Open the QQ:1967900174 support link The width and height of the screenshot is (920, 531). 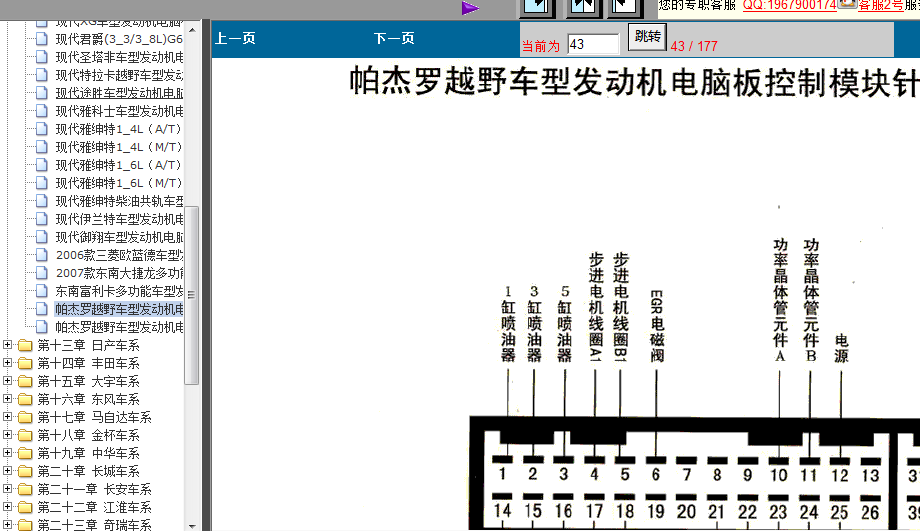pos(790,5)
